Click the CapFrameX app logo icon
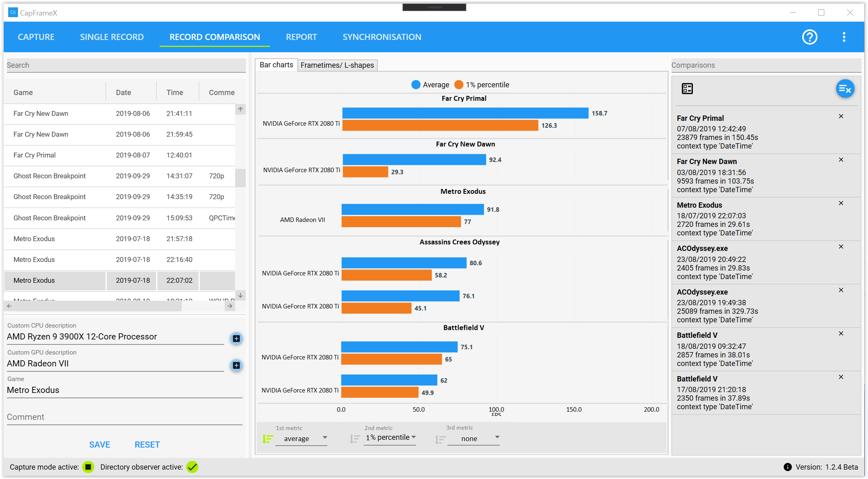The width and height of the screenshot is (868, 479). tap(13, 13)
